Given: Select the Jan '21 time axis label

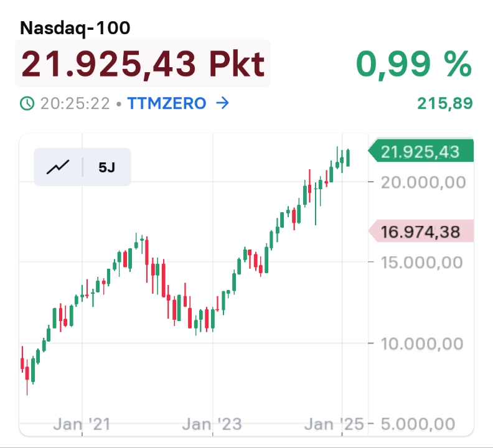Looking at the screenshot, I should pyautogui.click(x=82, y=424).
